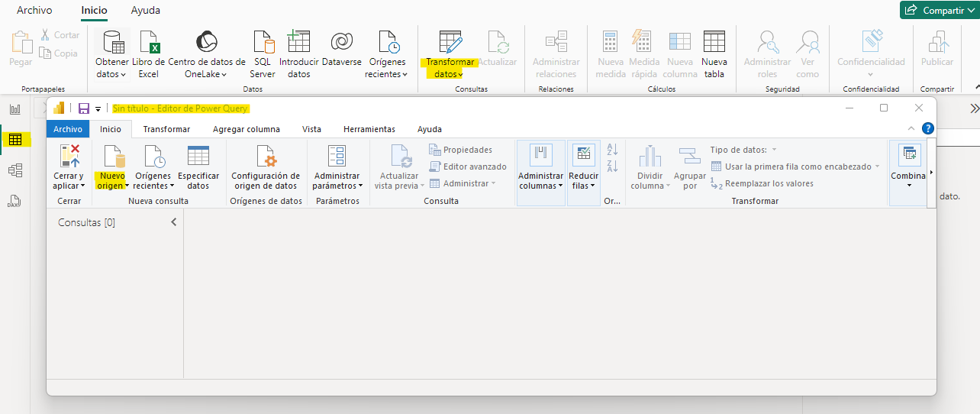The width and height of the screenshot is (980, 414).
Task: Open Model view in left sidebar
Action: [x=15, y=170]
